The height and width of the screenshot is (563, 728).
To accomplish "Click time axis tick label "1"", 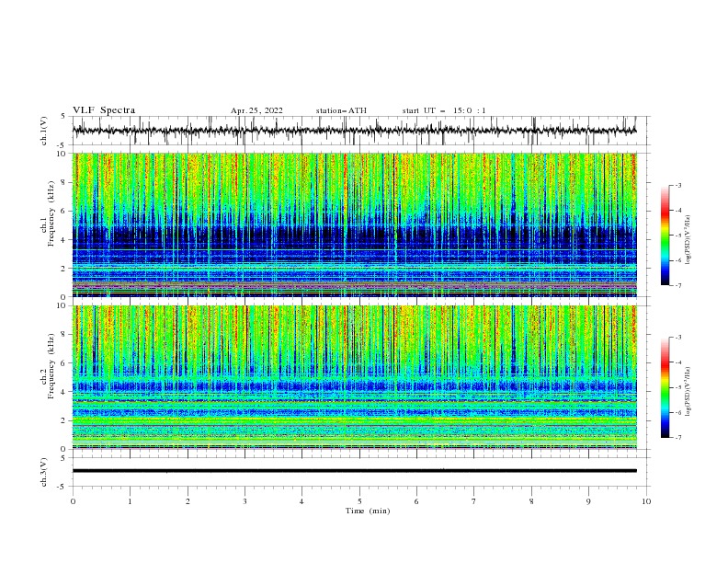I will coord(130,501).
